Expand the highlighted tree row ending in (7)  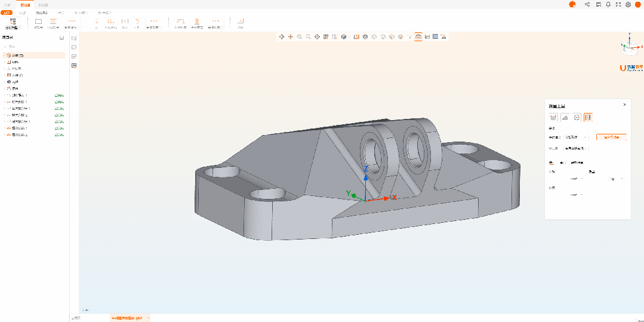4,56
